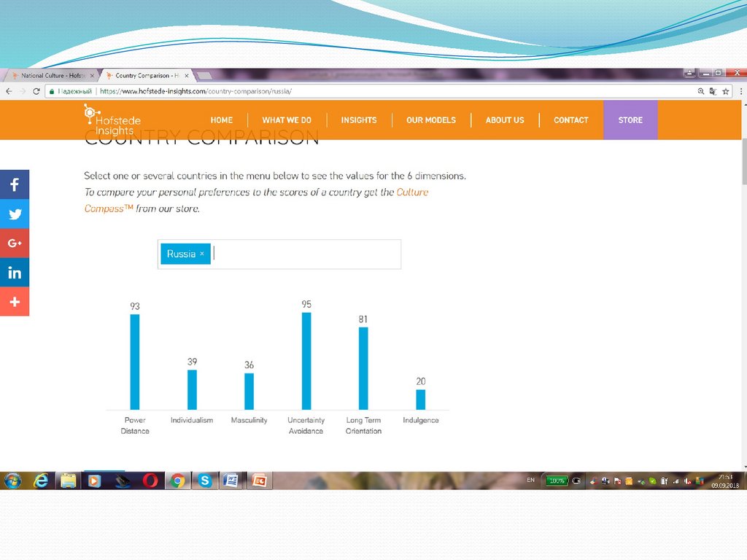Viewport: 747px width, 560px height.
Task: Click the secure padlock site info
Action: [x=52, y=91]
